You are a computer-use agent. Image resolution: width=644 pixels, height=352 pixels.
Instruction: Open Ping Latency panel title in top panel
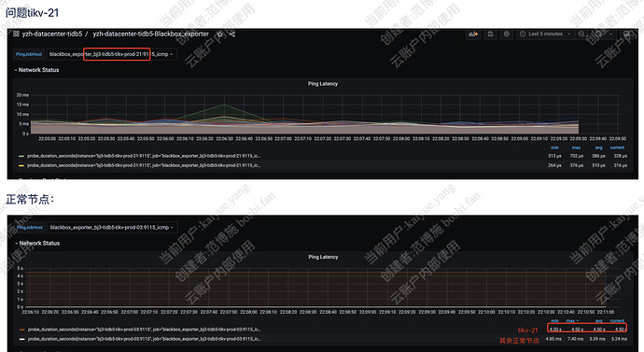pos(323,84)
